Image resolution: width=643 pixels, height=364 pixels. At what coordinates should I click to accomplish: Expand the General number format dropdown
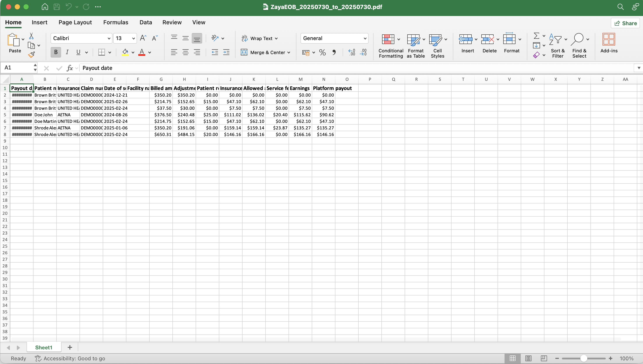click(x=365, y=39)
